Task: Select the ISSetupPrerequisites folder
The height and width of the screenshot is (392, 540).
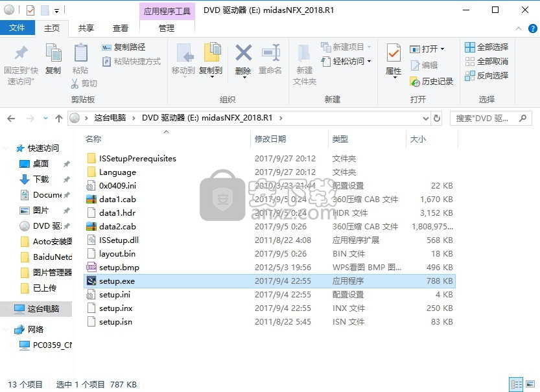Action: (269, 158)
